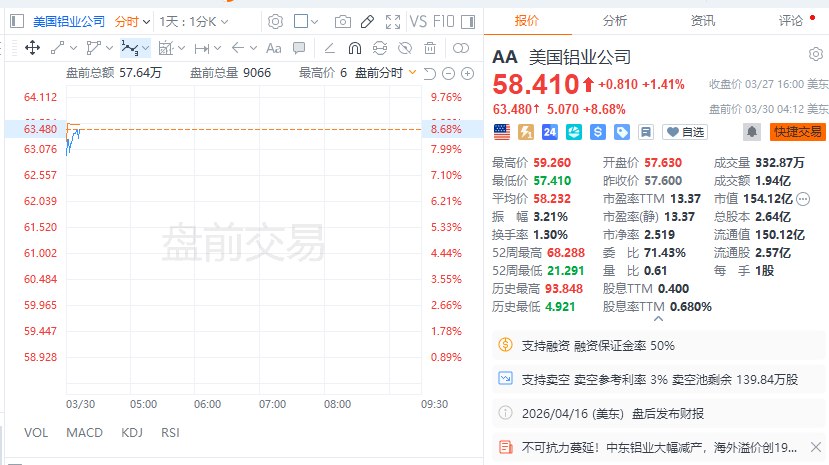The image size is (829, 465).
Task: Click the screenshot camera icon
Action: [x=343, y=21]
